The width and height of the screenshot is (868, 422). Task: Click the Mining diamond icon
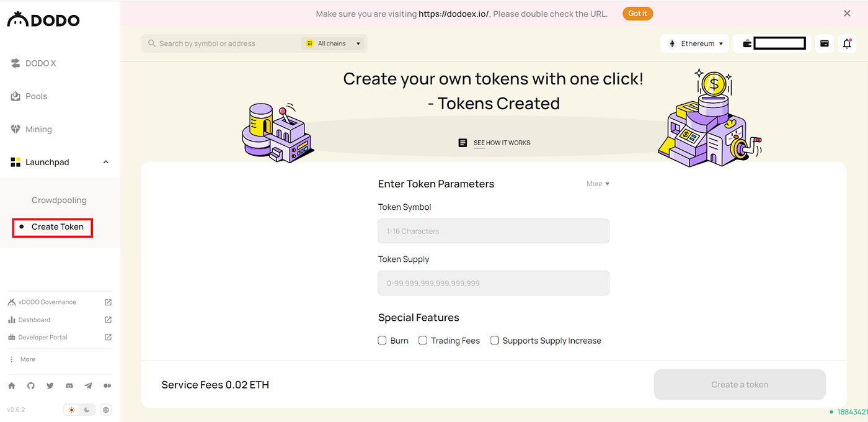16,129
